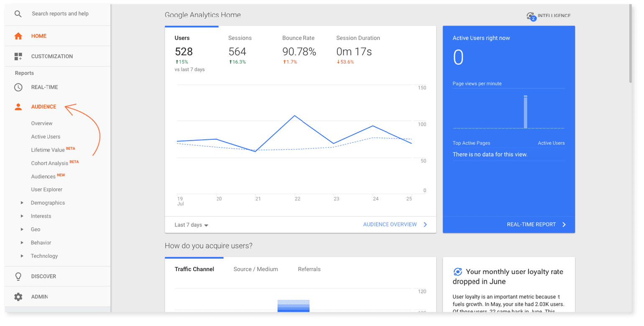Switch to the Referrals tab
This screenshot has width=644, height=326.
309,269
